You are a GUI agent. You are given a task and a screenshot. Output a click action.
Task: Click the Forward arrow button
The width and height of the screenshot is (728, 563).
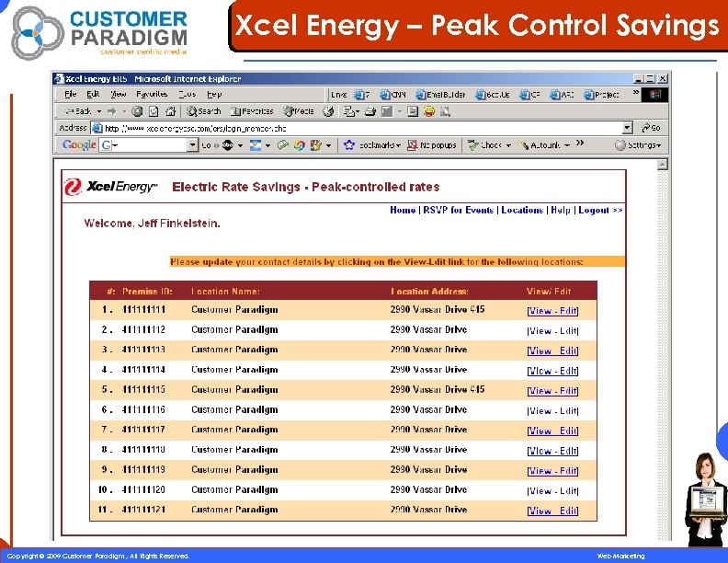click(x=111, y=111)
